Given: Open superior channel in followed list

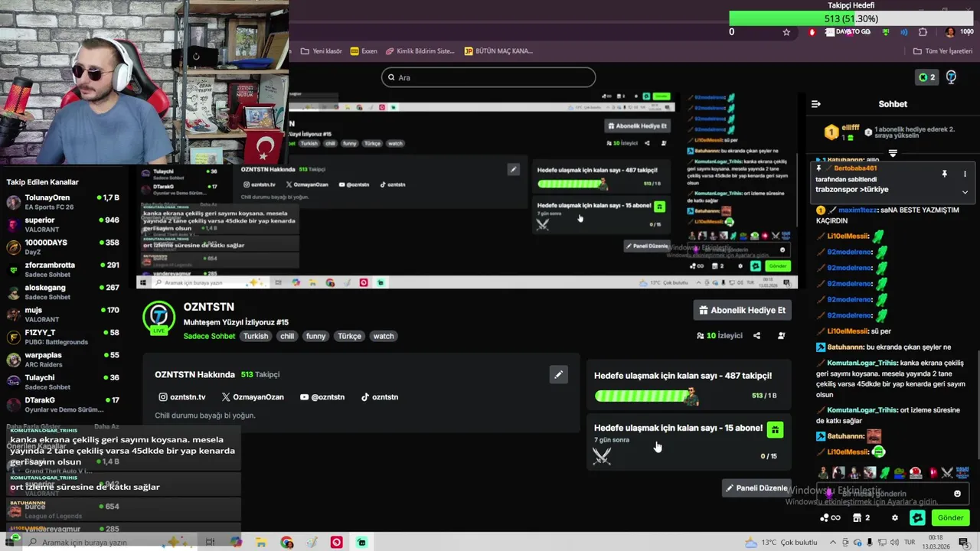Looking at the screenshot, I should pyautogui.click(x=63, y=224).
